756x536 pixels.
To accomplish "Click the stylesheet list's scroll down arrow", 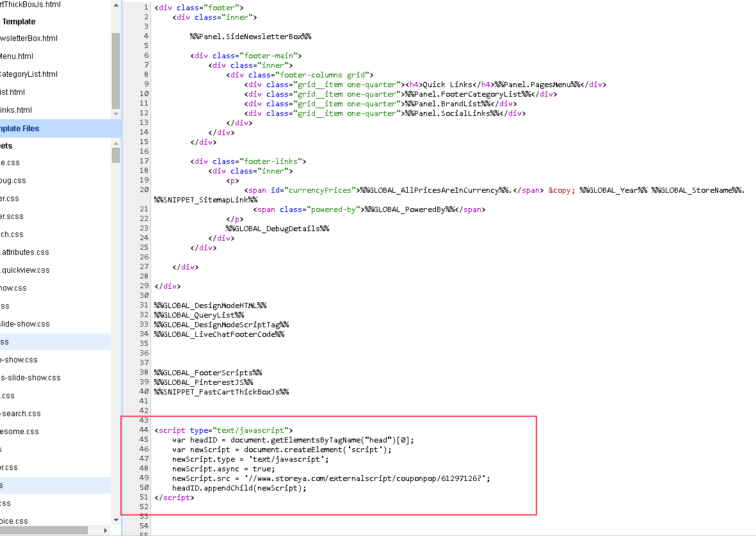I will tap(116, 520).
